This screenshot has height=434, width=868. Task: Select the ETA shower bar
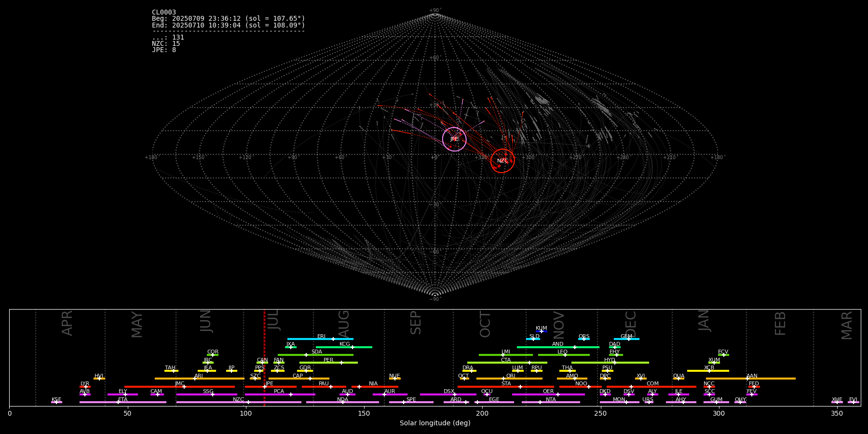pos(123,402)
